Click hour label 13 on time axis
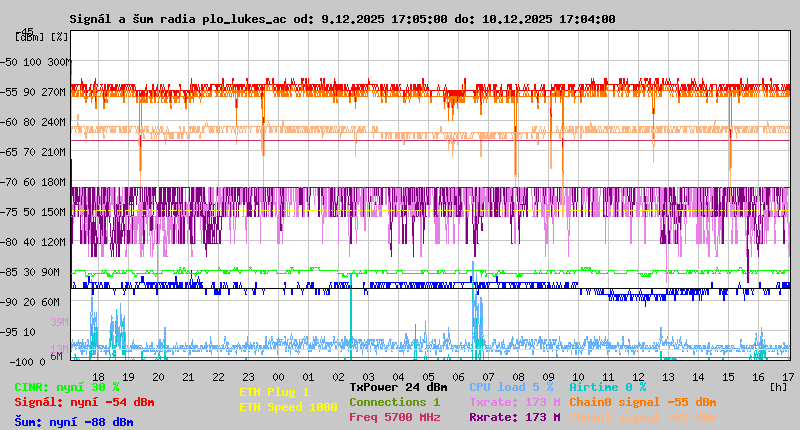The width and height of the screenshot is (800, 430). tap(668, 377)
